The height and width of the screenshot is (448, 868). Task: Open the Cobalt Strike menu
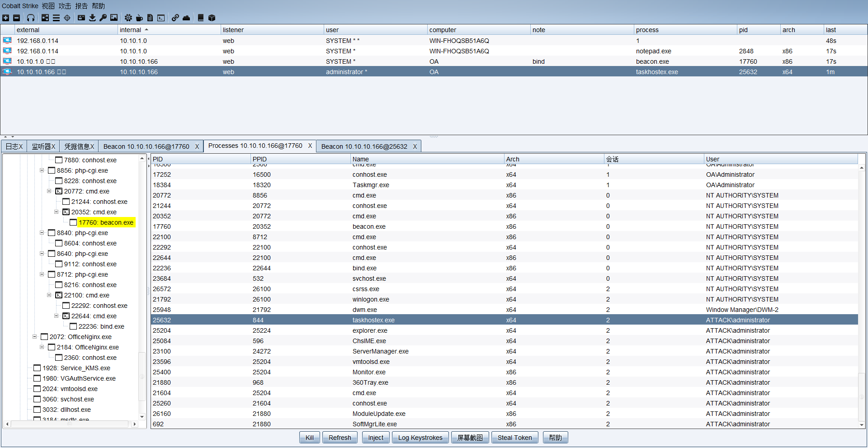20,6
